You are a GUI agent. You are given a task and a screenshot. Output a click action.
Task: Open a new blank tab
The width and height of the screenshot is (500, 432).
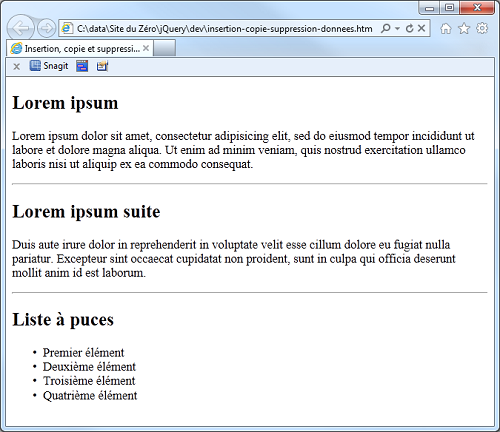tap(165, 49)
